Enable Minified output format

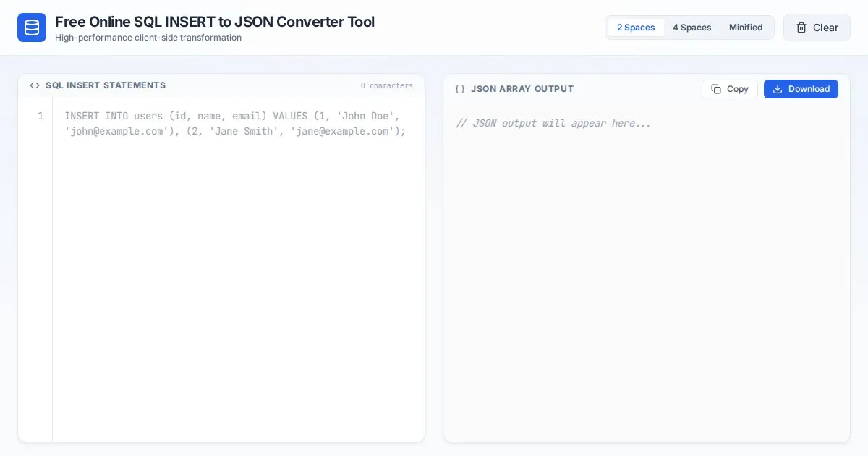coord(746,28)
